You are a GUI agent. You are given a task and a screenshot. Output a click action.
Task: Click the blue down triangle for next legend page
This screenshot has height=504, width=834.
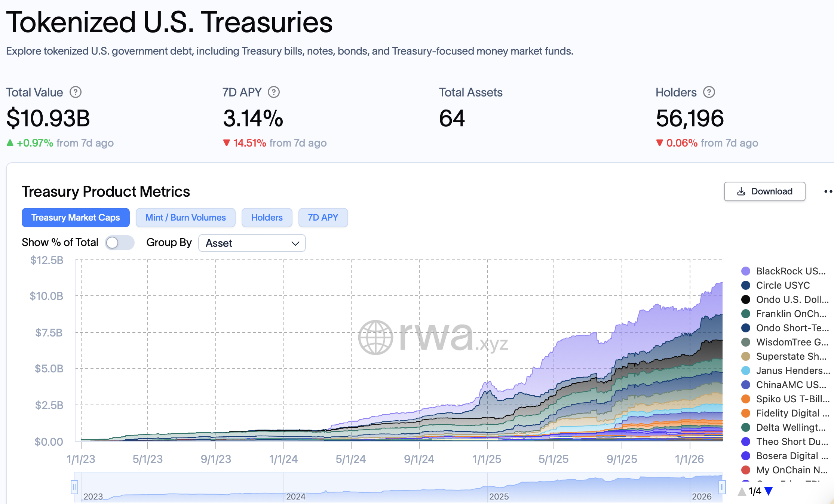(769, 491)
